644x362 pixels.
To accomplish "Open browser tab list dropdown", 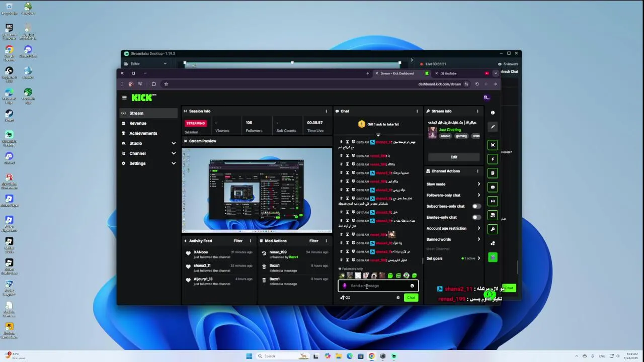I will click(x=496, y=73).
